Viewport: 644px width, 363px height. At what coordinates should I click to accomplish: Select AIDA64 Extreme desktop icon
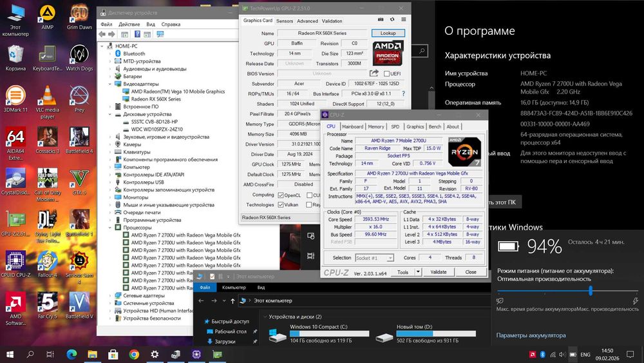tap(15, 144)
